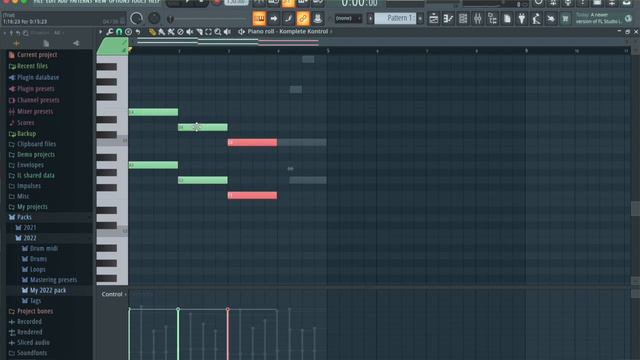The image size is (640, 360).
Task: Open the Channel rack view icon
Action: [463, 18]
